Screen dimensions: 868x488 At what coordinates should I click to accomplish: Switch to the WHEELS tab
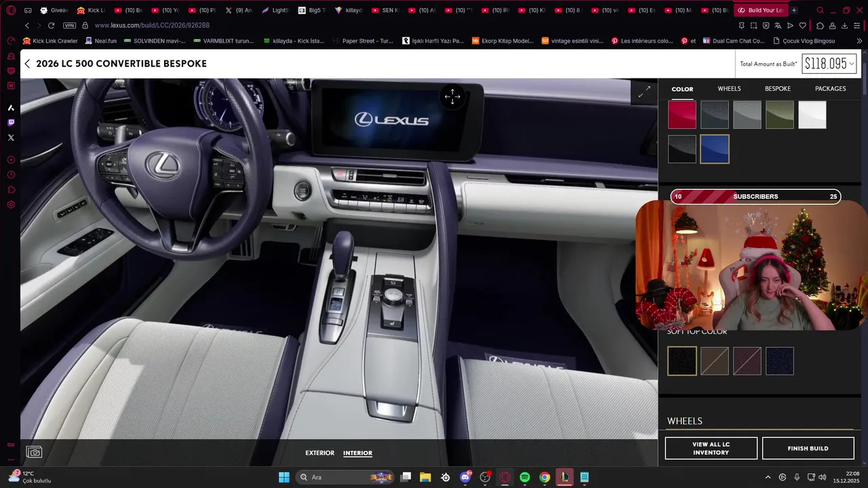point(729,89)
